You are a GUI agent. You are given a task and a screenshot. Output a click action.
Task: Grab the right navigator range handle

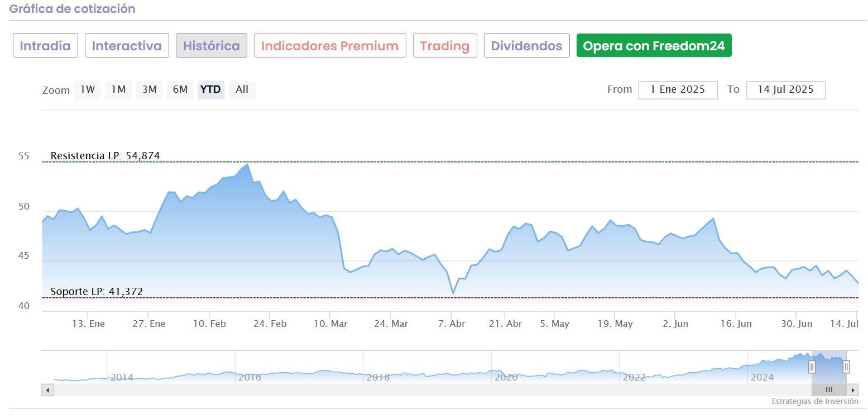846,367
